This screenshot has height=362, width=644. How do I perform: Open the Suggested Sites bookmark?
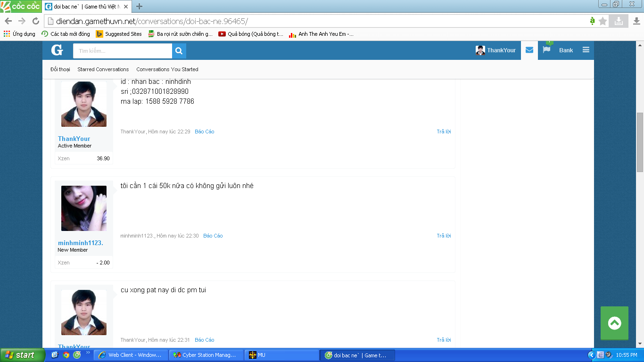point(119,34)
